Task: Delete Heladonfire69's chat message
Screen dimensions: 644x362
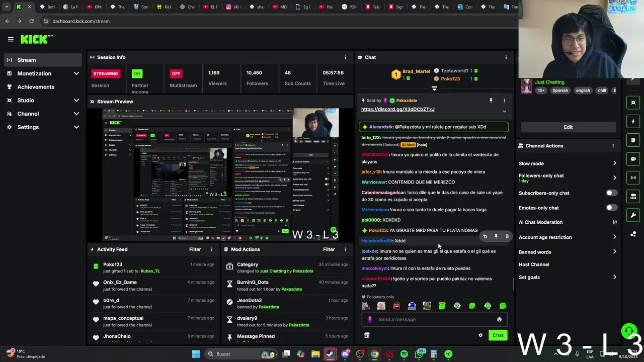Action: pyautogui.click(x=507, y=236)
